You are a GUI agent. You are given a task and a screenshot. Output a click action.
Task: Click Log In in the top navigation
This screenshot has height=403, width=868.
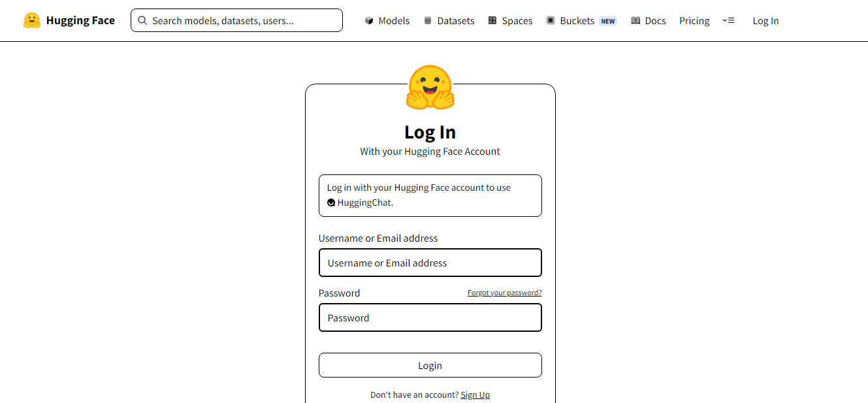(765, 21)
